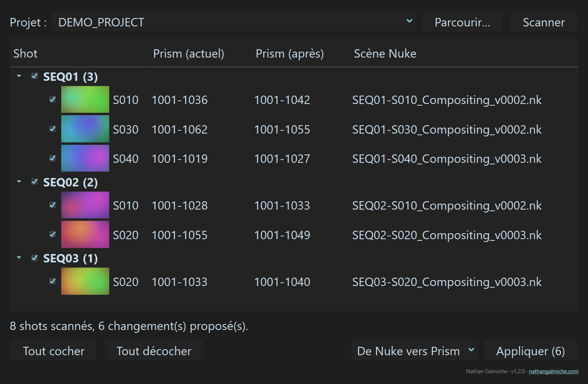Select SEQ01-S040_Compositing_v0003.nk scene name
The width and height of the screenshot is (588, 384).
point(447,158)
